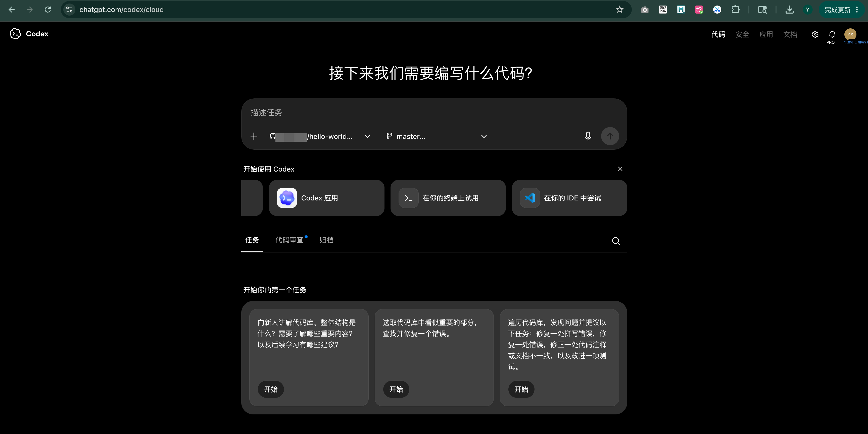Screen dimensions: 868x434
Task: Click the Codex 应用 app icon
Action: pyautogui.click(x=287, y=198)
